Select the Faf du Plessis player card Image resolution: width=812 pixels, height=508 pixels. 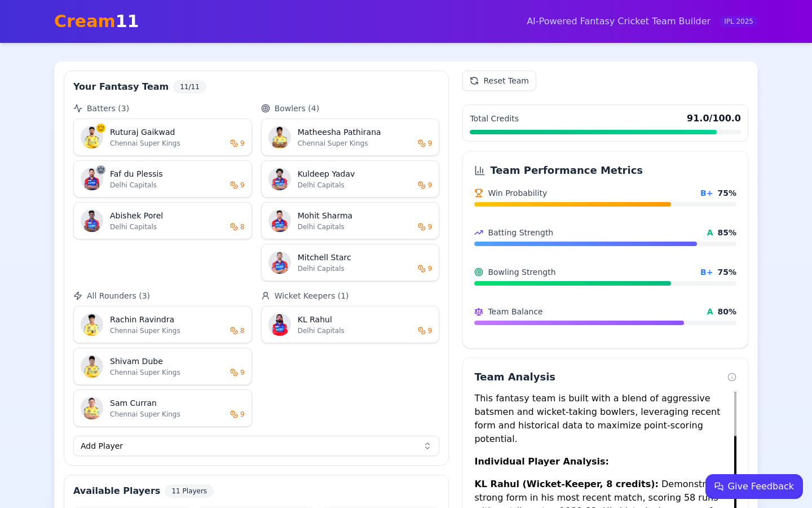(162, 179)
